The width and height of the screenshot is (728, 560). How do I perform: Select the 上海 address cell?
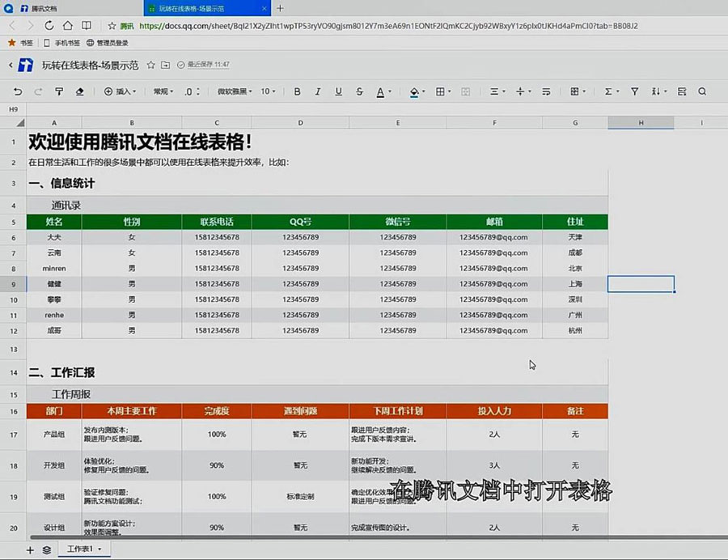[575, 284]
